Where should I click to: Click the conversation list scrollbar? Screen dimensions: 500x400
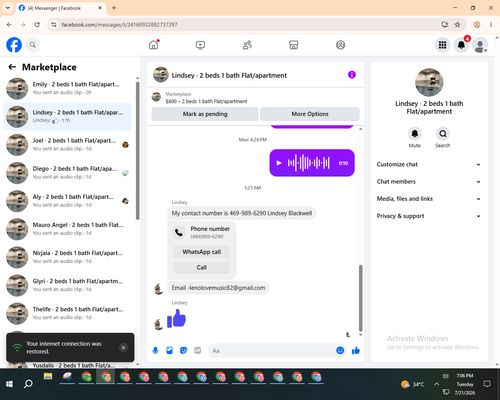tap(137, 150)
